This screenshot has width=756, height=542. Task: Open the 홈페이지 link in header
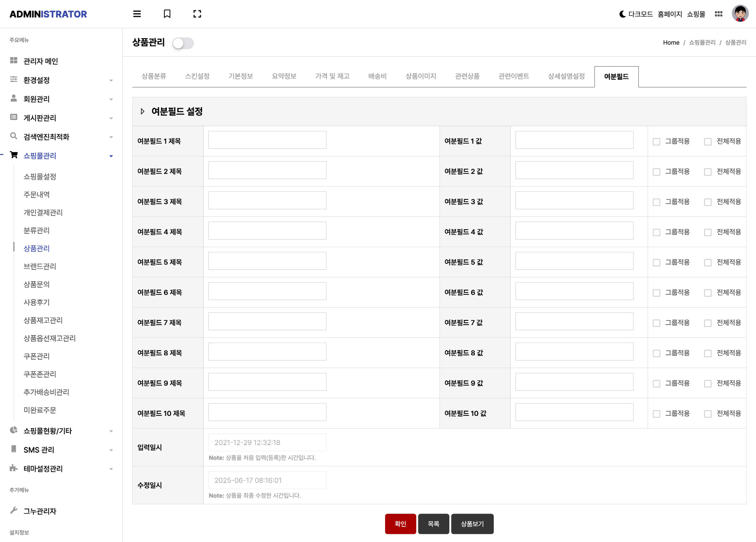[x=670, y=14]
